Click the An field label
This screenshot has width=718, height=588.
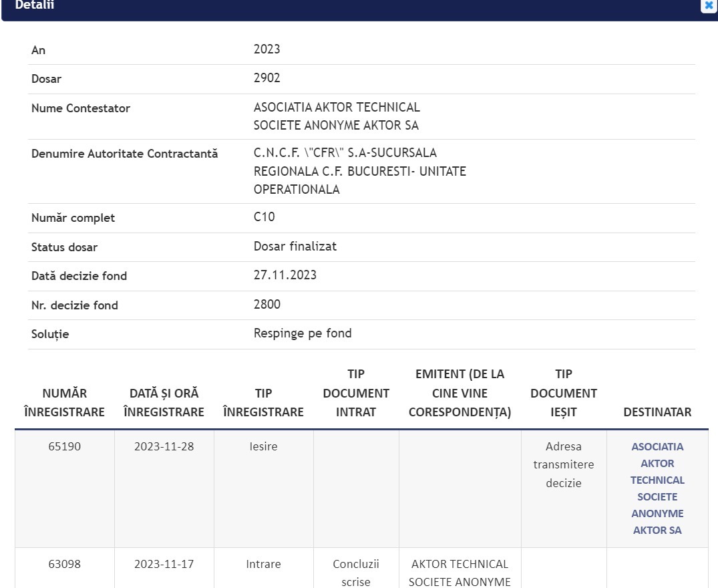pos(39,50)
